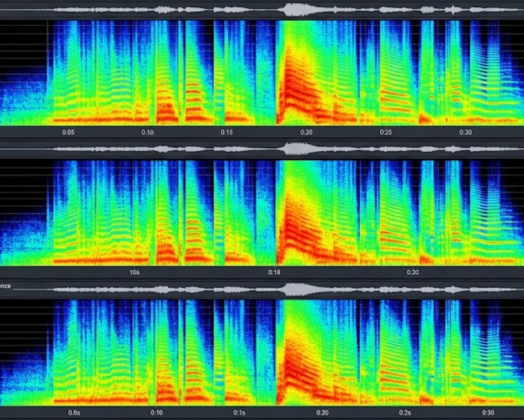Select the 10s marker on middle ruler
Viewport: 524px width, 420px height.
(134, 273)
